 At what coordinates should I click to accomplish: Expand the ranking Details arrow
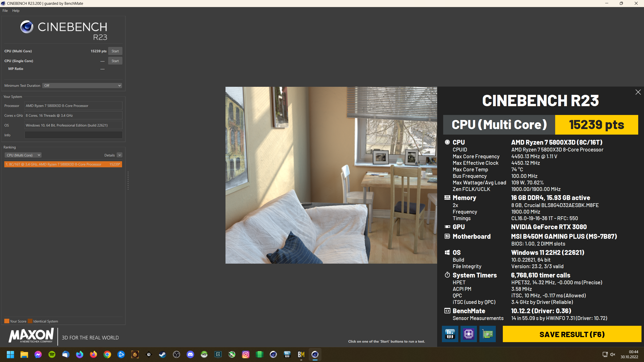coord(120,155)
